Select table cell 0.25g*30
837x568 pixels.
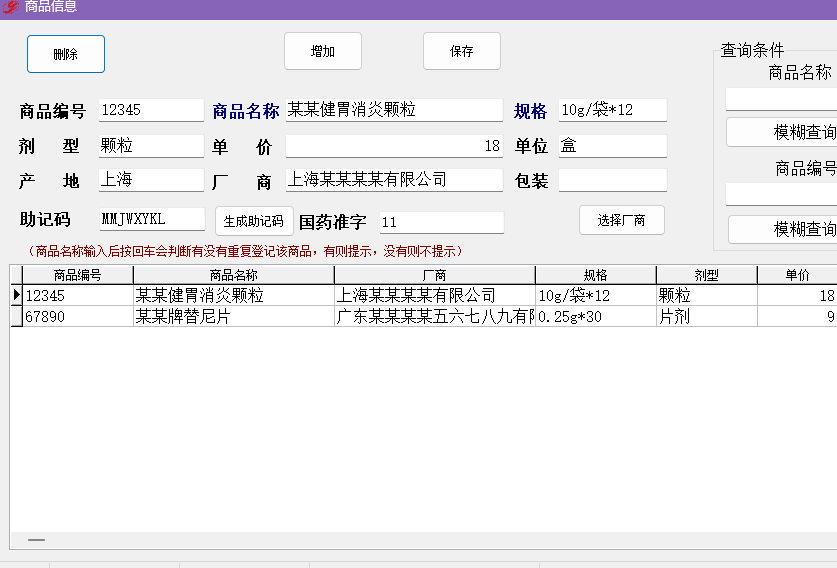[x=596, y=316]
